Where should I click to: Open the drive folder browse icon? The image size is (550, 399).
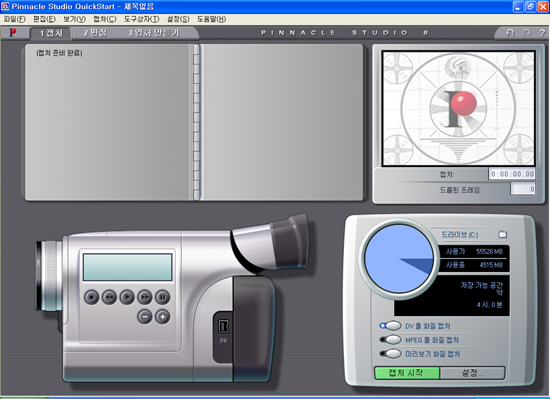(503, 234)
